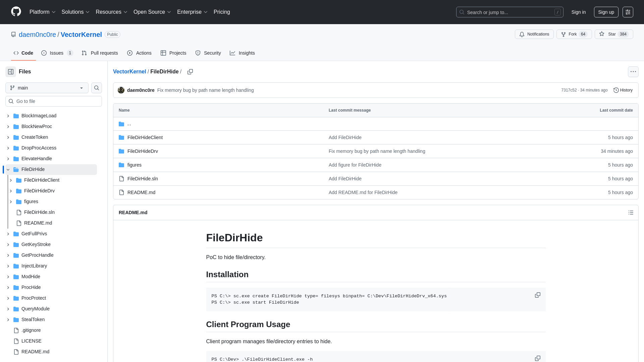
Task: Expand the figures tree chevron
Action: coord(11,201)
